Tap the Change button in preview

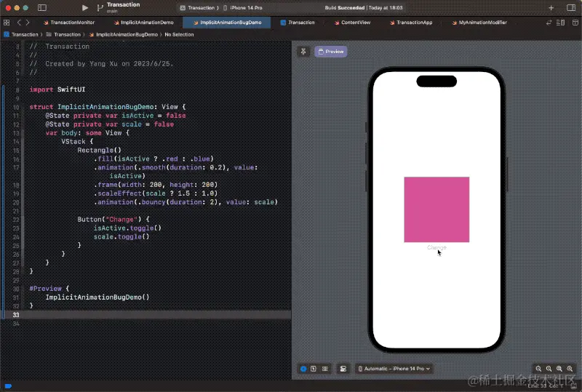click(436, 247)
